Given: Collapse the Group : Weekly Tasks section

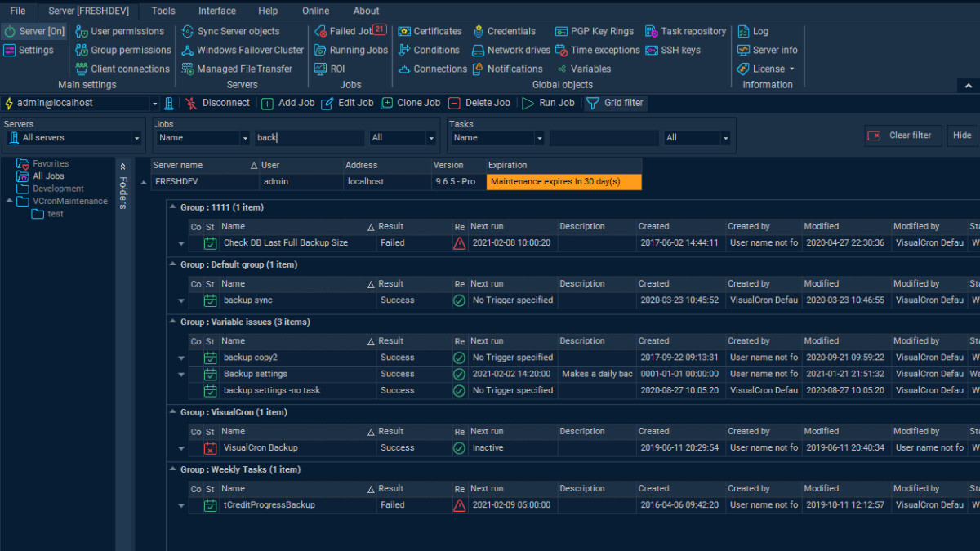Looking at the screenshot, I should (173, 469).
